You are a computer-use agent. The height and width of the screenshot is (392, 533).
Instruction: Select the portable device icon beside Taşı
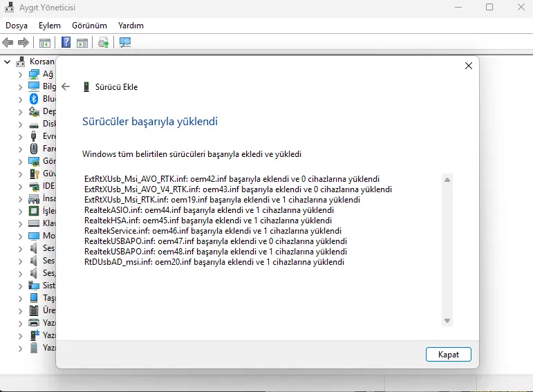34,298
